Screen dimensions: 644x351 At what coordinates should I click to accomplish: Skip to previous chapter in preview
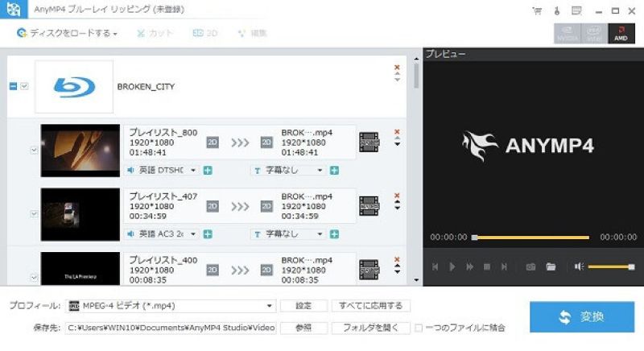tap(435, 266)
